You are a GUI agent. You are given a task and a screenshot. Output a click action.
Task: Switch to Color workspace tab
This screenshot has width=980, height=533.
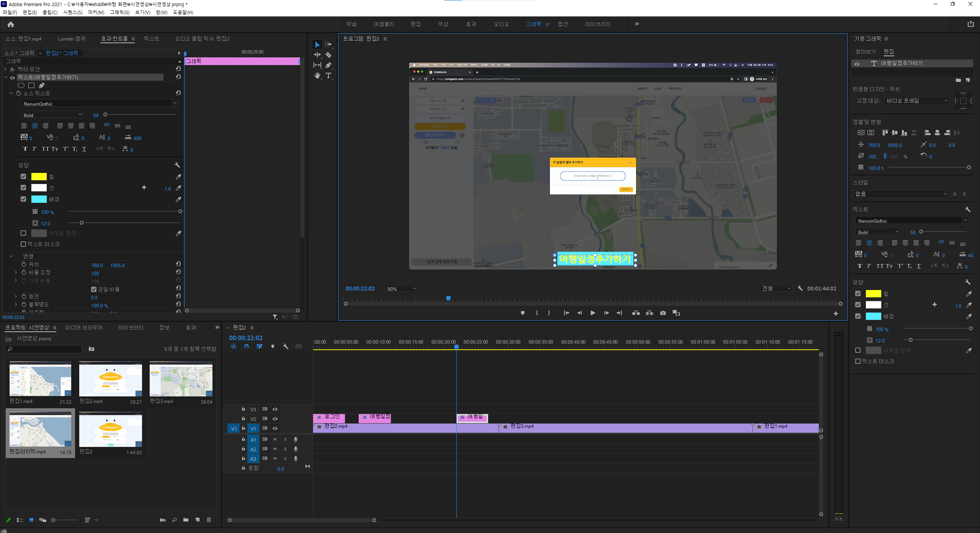(443, 24)
